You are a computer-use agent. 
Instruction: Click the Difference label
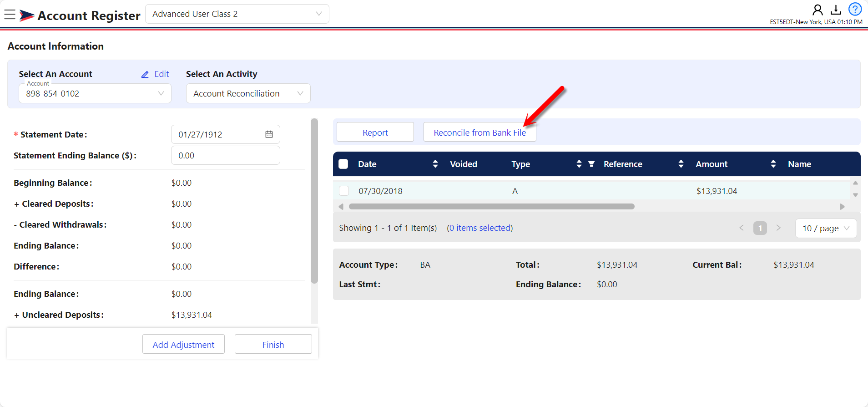(x=36, y=266)
